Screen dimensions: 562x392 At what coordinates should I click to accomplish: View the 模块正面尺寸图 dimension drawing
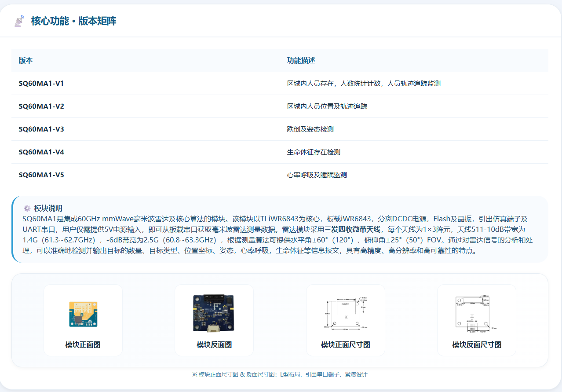346,313
